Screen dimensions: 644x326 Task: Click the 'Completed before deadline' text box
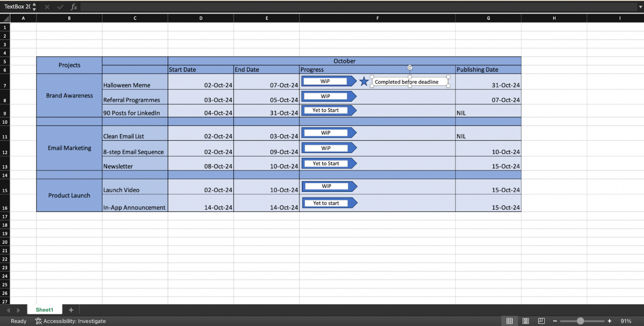tap(410, 81)
